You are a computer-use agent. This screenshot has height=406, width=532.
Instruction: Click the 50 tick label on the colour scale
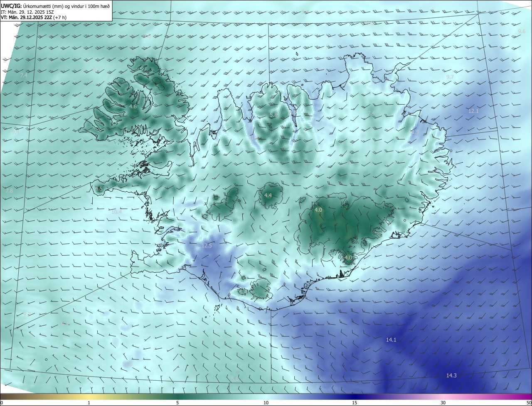[x=528, y=403]
